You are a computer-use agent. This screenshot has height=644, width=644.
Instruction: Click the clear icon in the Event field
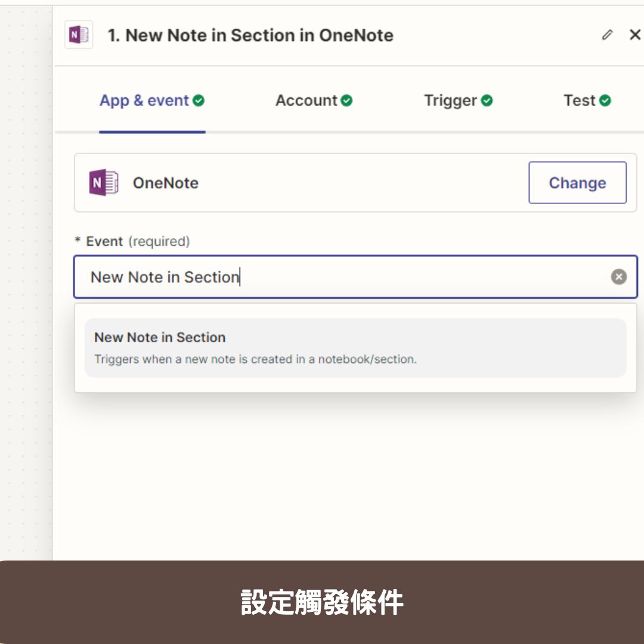click(x=618, y=276)
